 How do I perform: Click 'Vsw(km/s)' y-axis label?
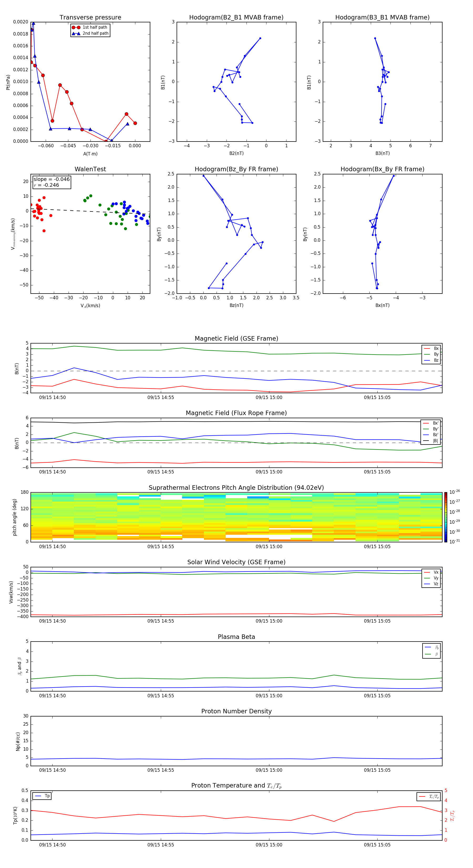click(11, 592)
